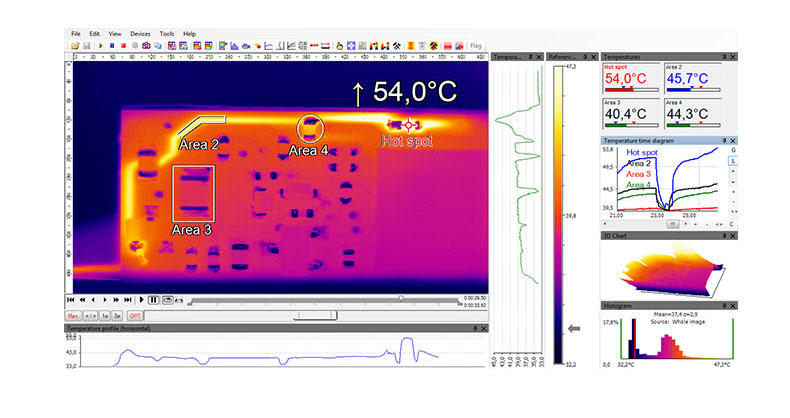Click the Area 3 40,4°C reading

[x=625, y=114]
